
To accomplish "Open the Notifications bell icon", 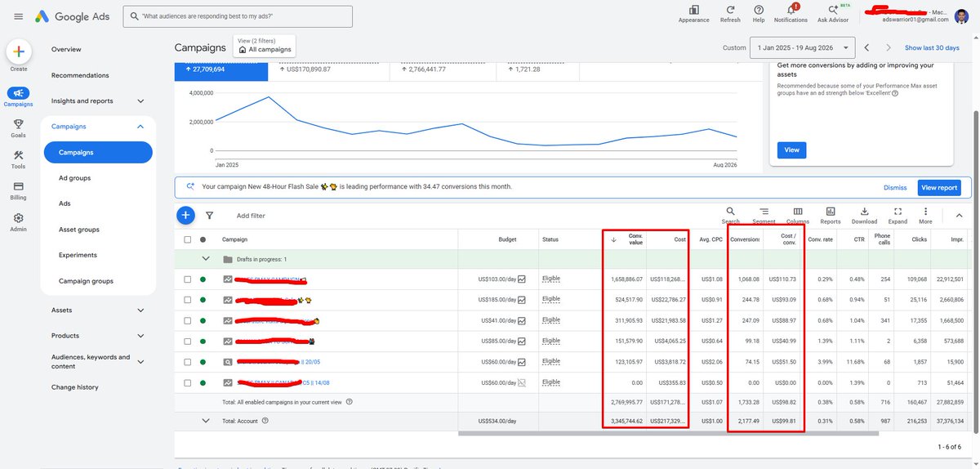I will click(790, 10).
